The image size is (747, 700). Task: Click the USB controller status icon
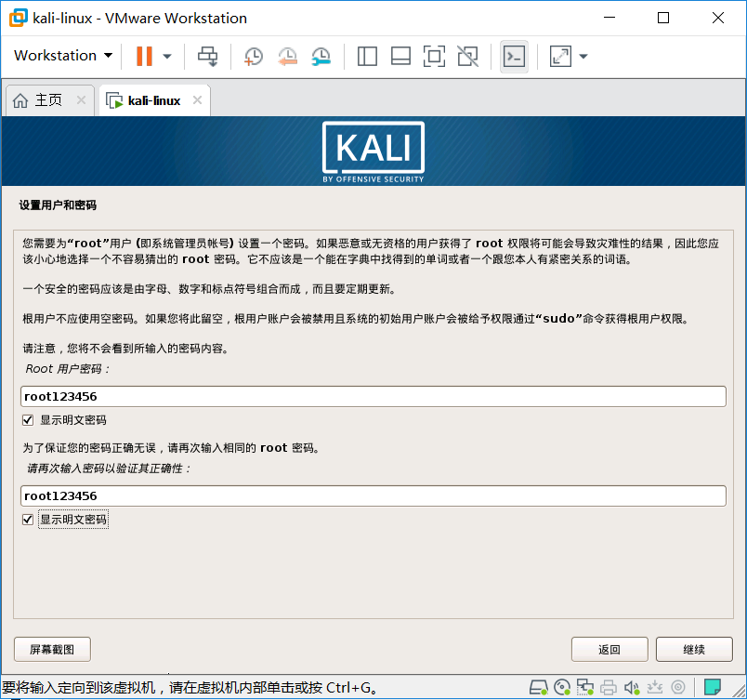pos(655,687)
